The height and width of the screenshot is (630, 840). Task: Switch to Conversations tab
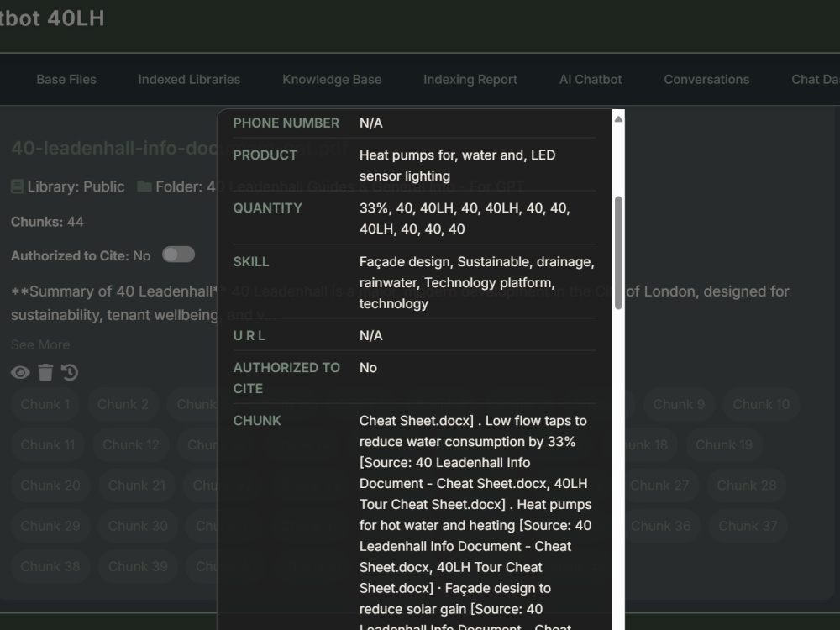pyautogui.click(x=706, y=79)
